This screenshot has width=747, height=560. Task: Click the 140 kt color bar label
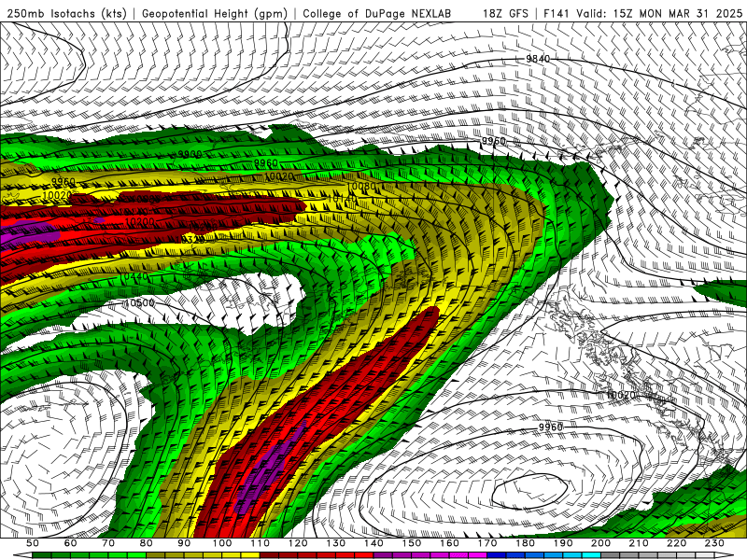374,543
